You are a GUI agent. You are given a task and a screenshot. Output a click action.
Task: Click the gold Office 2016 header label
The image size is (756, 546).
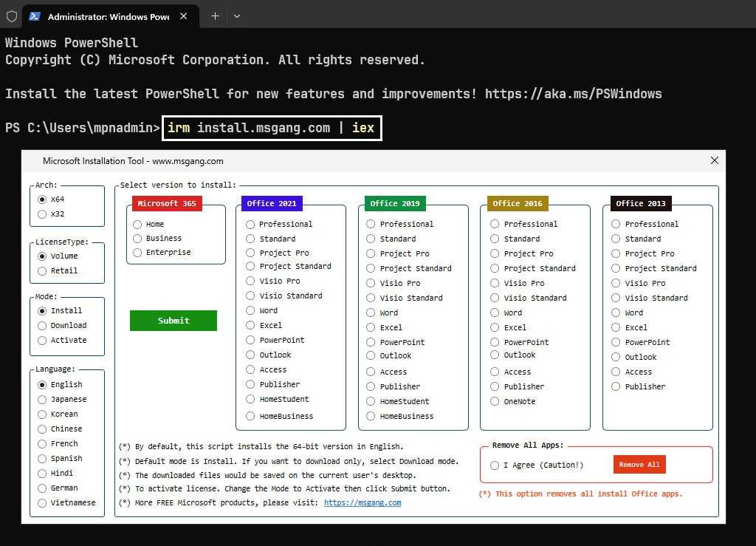pos(518,203)
